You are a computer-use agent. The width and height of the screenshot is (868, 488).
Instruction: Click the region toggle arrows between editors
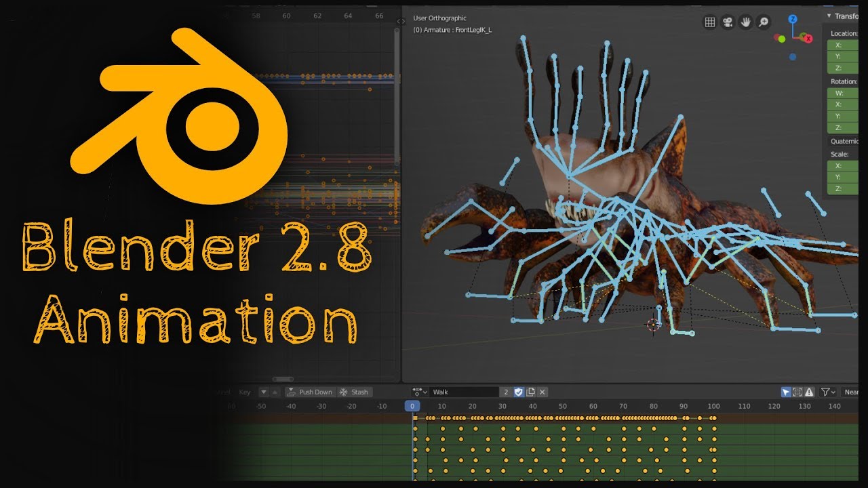(x=401, y=21)
